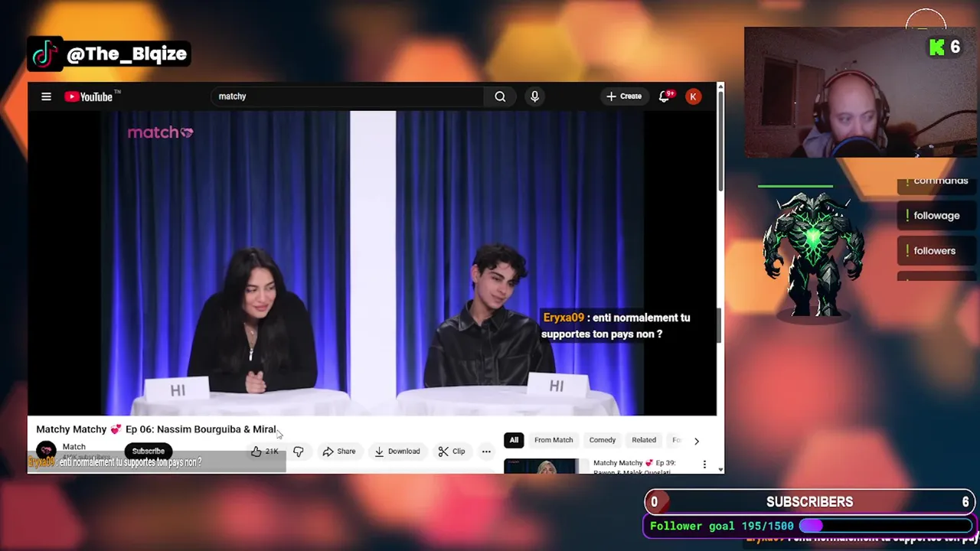Click the Follower goal progress bar

click(886, 526)
